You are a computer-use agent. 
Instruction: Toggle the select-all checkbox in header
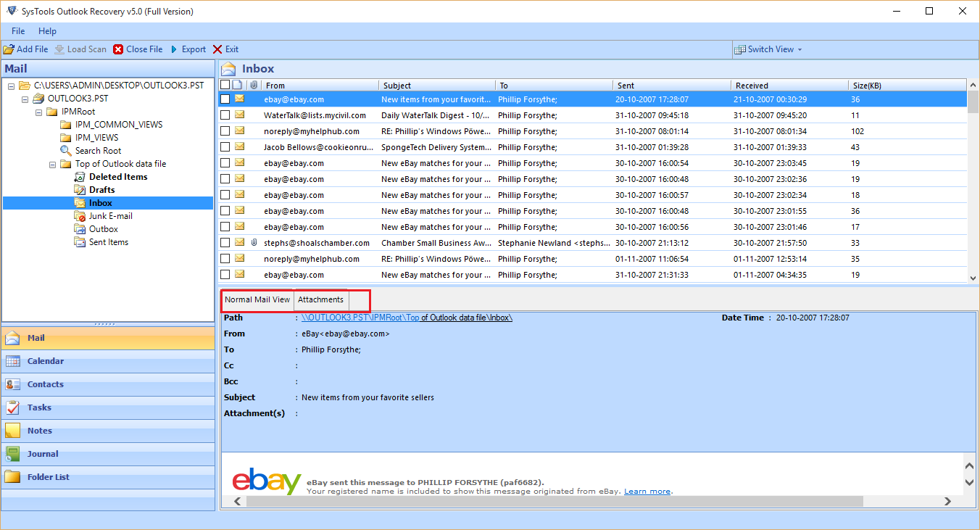point(225,85)
